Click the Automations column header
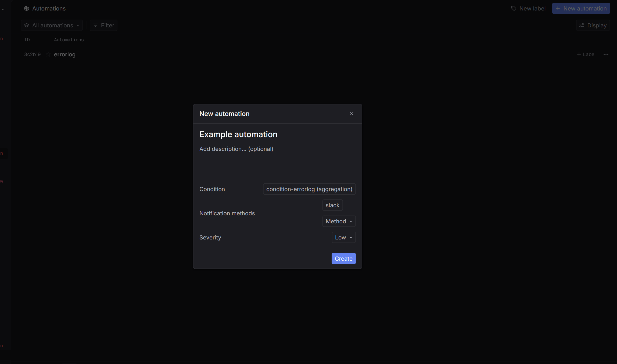This screenshot has height=364, width=617. point(69,40)
